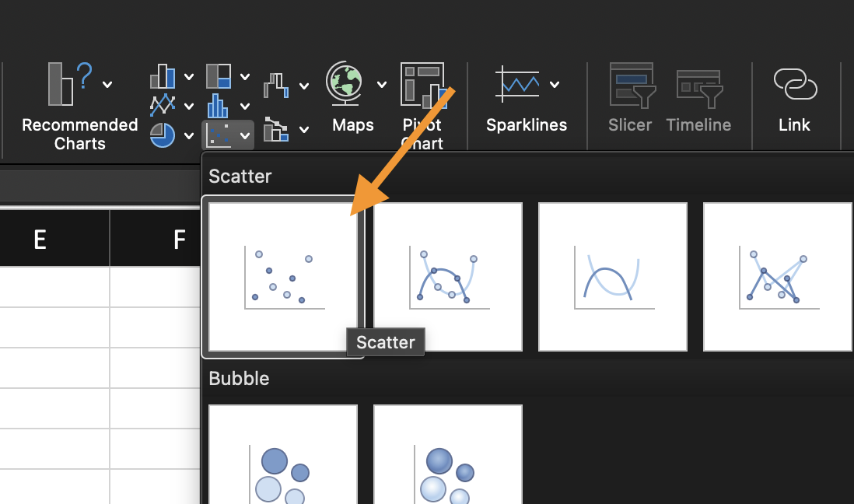Expand the Sparklines dropdown arrow
854x504 pixels.
click(555, 84)
